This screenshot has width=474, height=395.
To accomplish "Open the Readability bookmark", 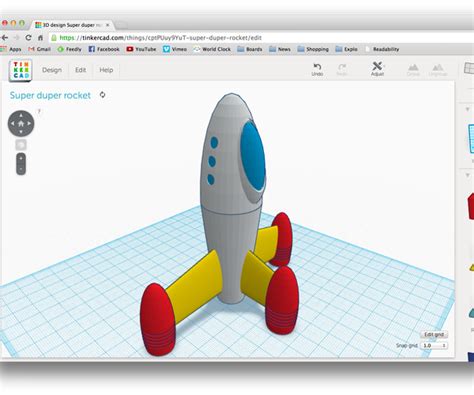I will coord(382,49).
